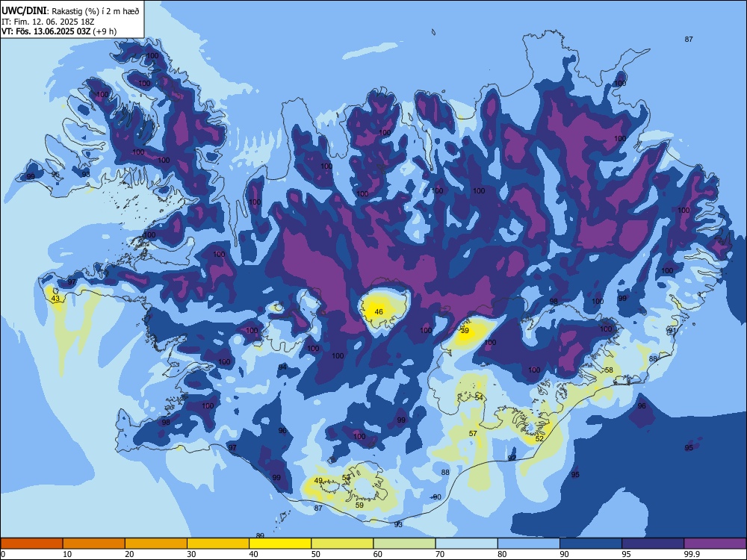Viewport: 747px width, 560px height.
Task: Click the humidity value 39 on the map
Action: (x=465, y=331)
